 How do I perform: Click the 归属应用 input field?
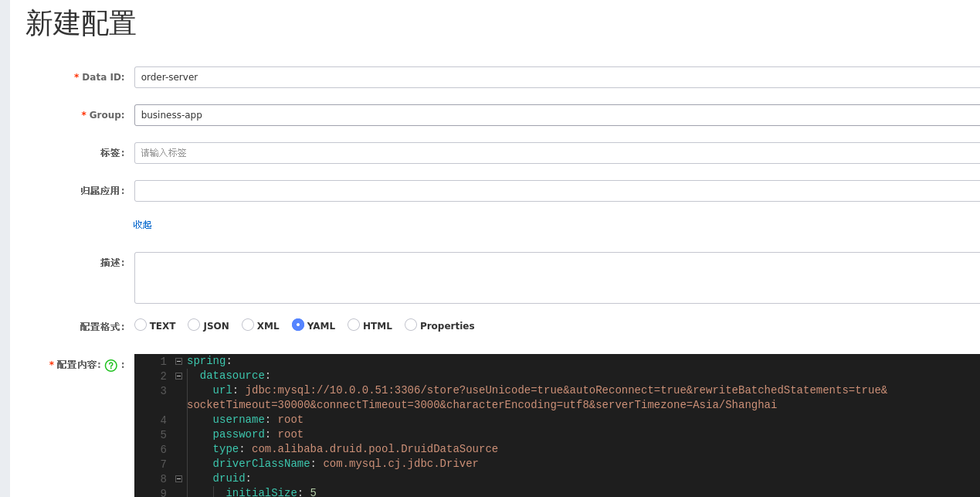[x=556, y=191]
